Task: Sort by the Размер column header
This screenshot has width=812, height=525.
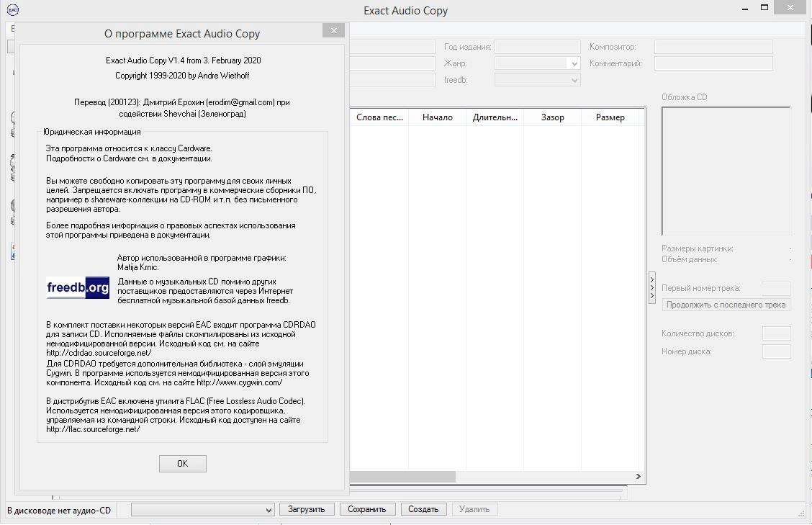Action: point(610,117)
